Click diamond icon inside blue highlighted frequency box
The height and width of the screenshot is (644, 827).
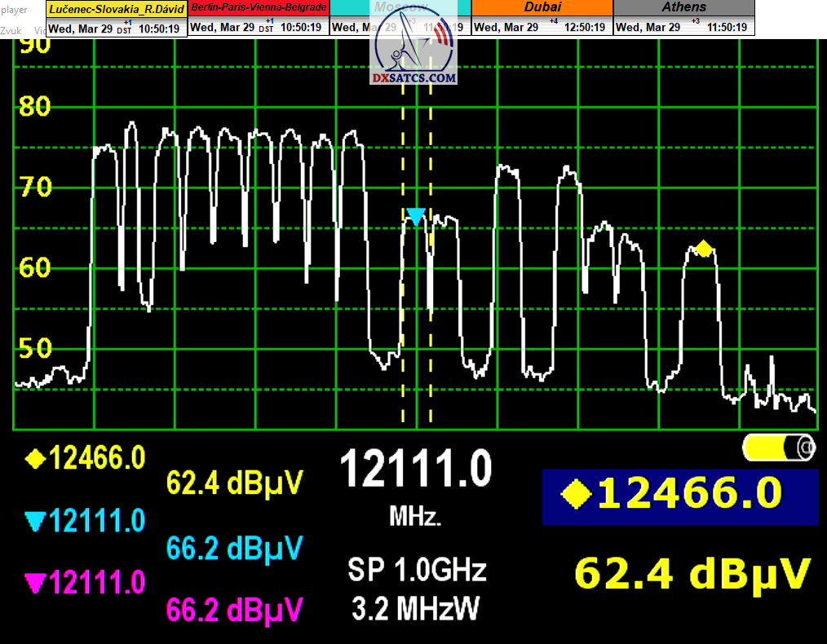577,495
